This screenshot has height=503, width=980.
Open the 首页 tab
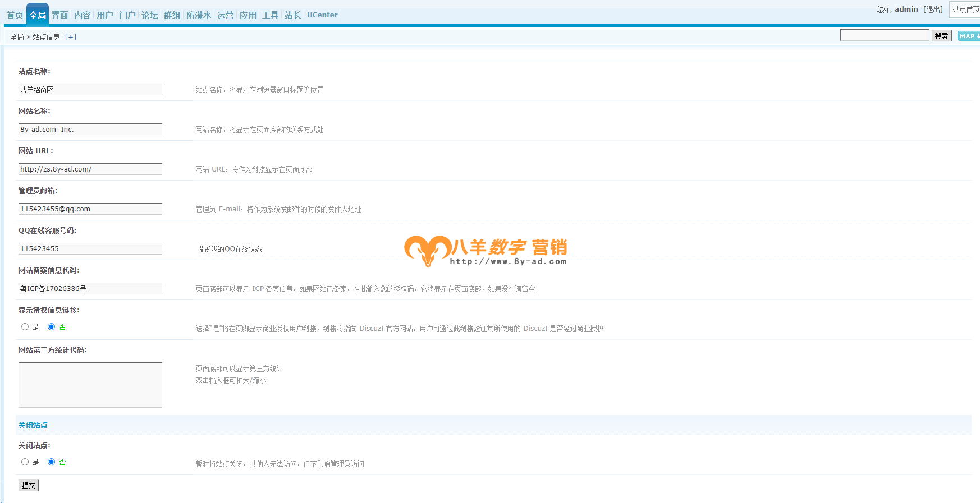click(15, 15)
